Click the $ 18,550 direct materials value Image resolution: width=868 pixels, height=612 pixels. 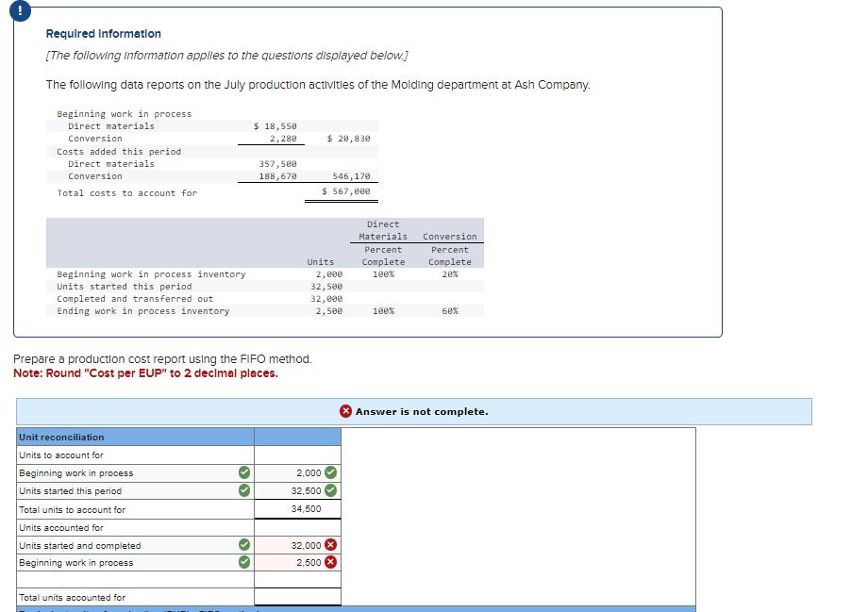275,126
